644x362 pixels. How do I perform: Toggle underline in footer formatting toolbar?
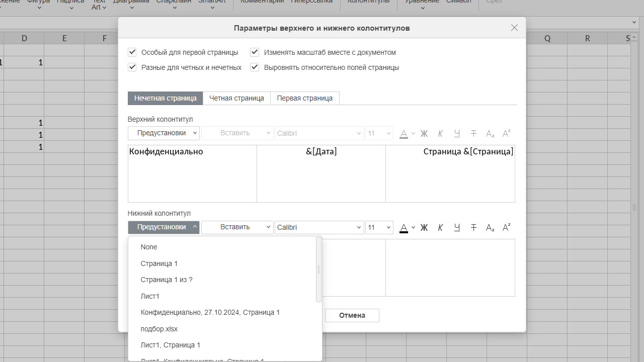[x=457, y=228]
